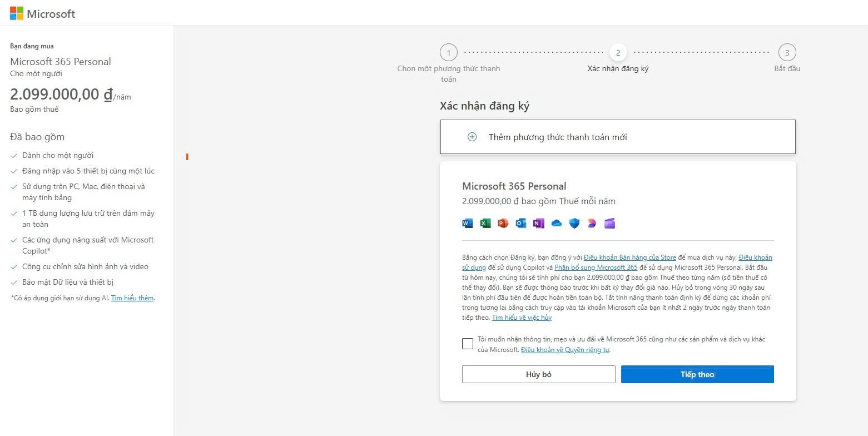Image resolution: width=868 pixels, height=436 pixels.
Task: Click the Microsoft logo in the header
Action: pyautogui.click(x=42, y=13)
